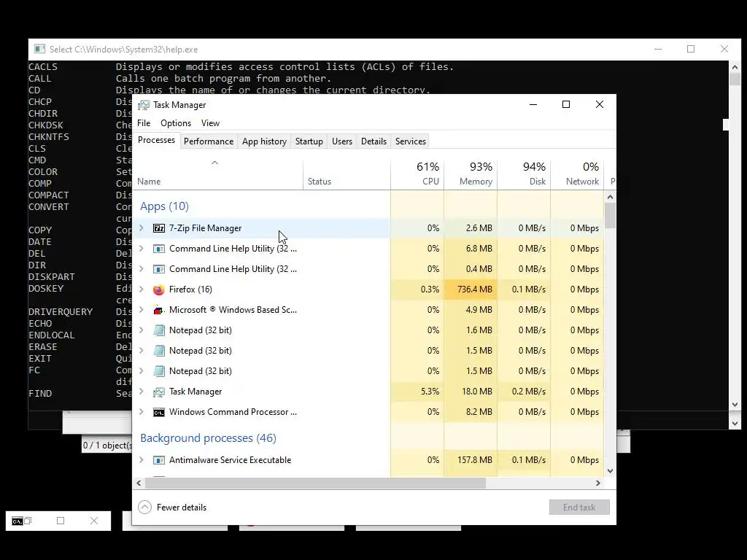Click the scroll down arrow in process list

[611, 471]
